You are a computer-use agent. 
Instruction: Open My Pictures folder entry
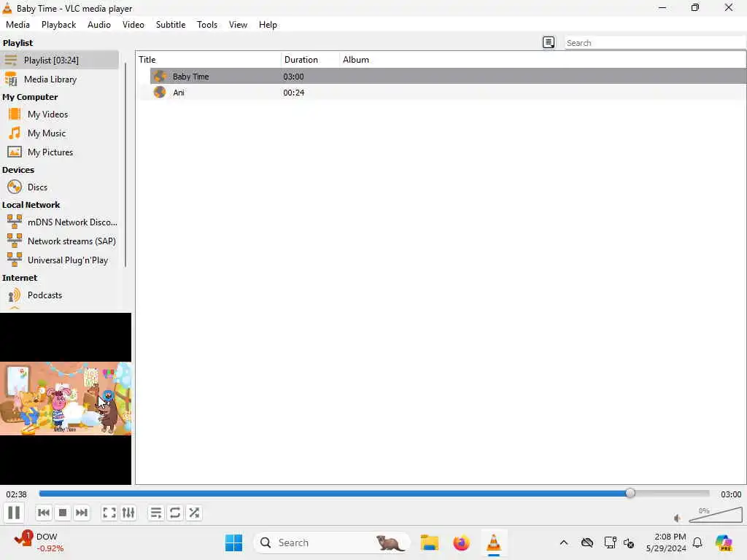[x=60, y=152]
